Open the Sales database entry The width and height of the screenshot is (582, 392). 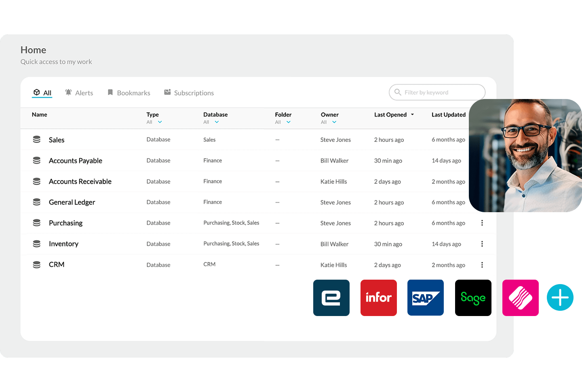coord(57,140)
